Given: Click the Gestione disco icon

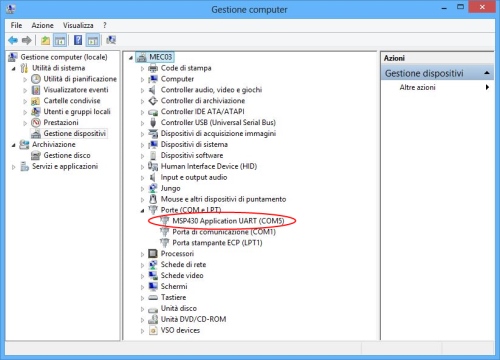Looking at the screenshot, I should coord(36,155).
